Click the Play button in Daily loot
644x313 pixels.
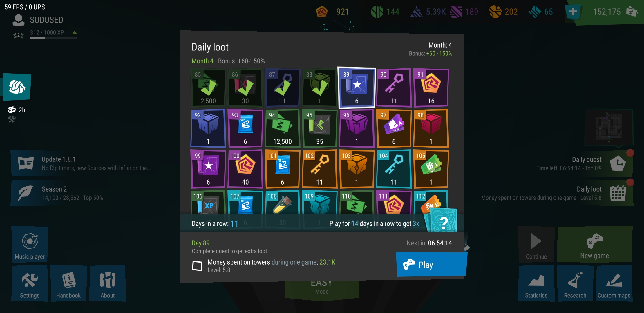click(431, 264)
